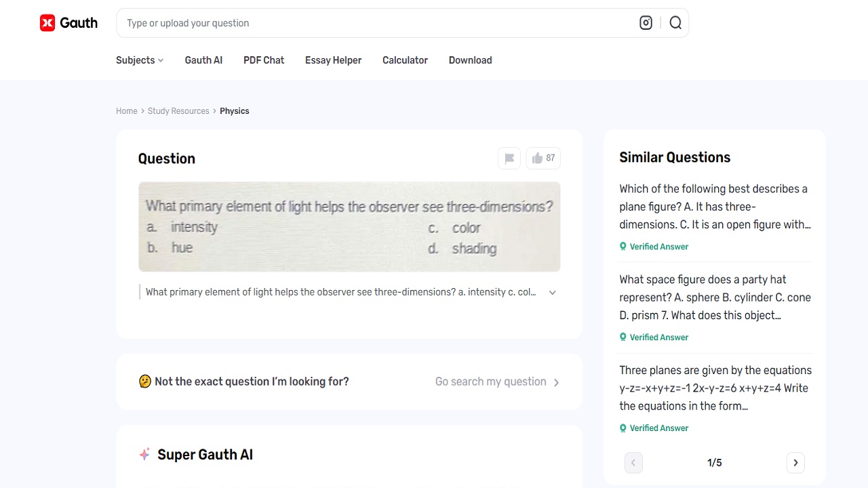Click the magnifier search icon

pos(675,22)
